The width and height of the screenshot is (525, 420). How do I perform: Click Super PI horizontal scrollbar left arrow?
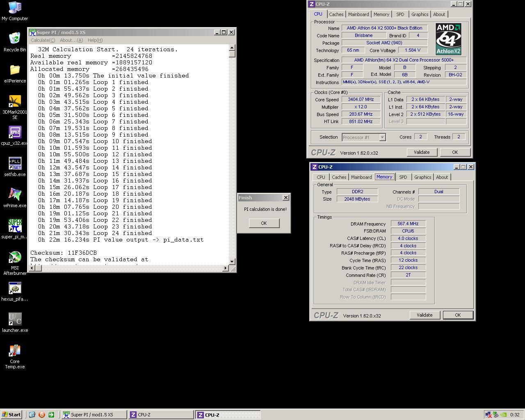pos(31,268)
